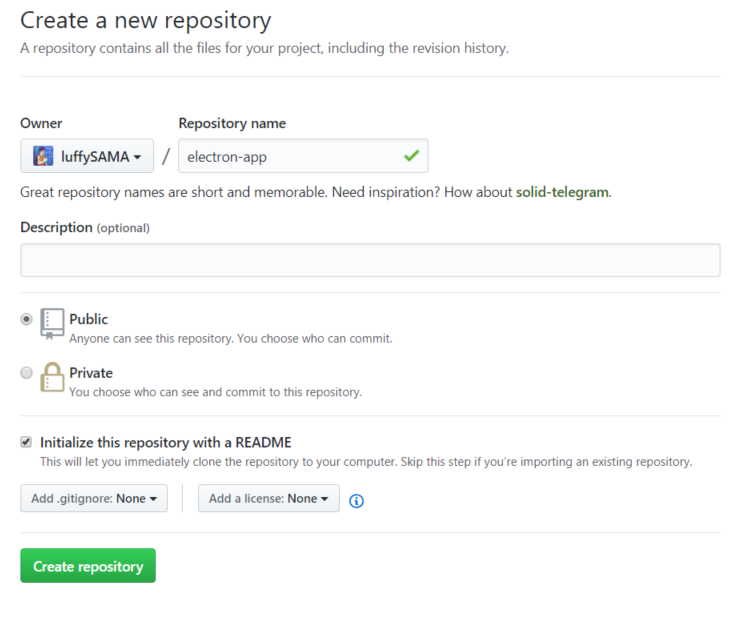The image size is (742, 619).
Task: Expand the Add a license dropdown
Action: coord(269,498)
